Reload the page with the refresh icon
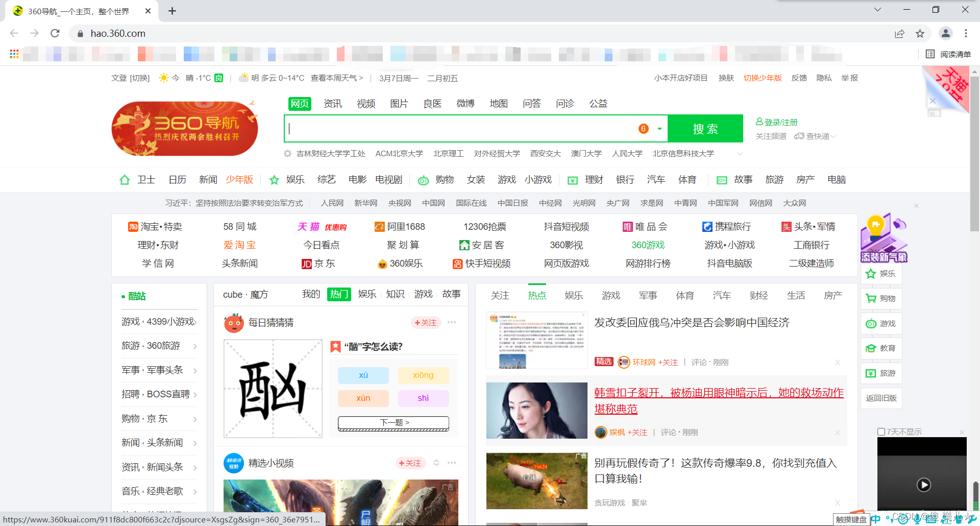 coord(55,33)
